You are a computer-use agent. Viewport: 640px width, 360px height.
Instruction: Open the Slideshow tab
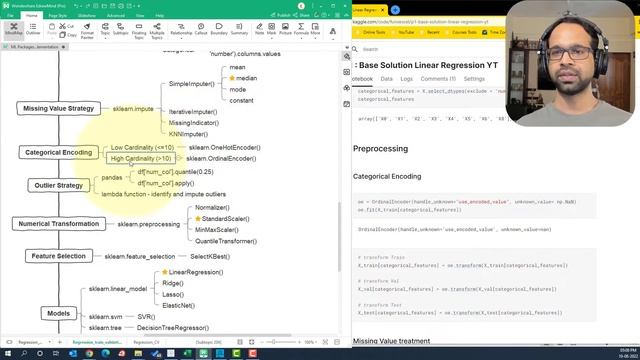[87, 16]
